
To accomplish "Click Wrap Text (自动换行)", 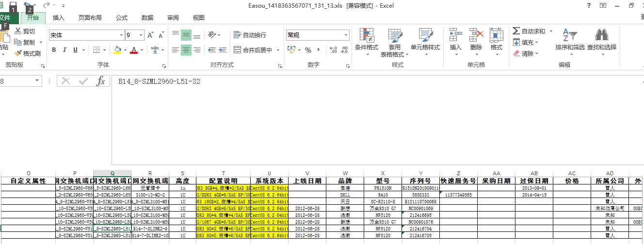I will 250,35.
